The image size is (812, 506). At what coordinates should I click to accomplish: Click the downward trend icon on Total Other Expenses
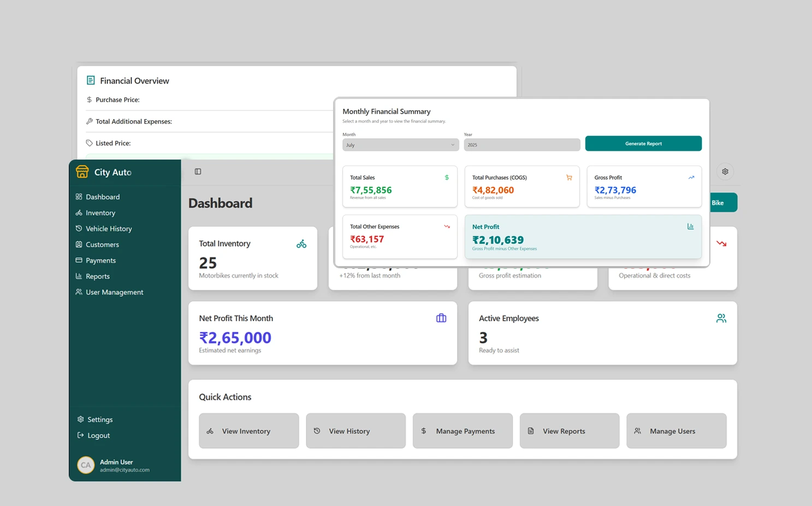pos(447,226)
